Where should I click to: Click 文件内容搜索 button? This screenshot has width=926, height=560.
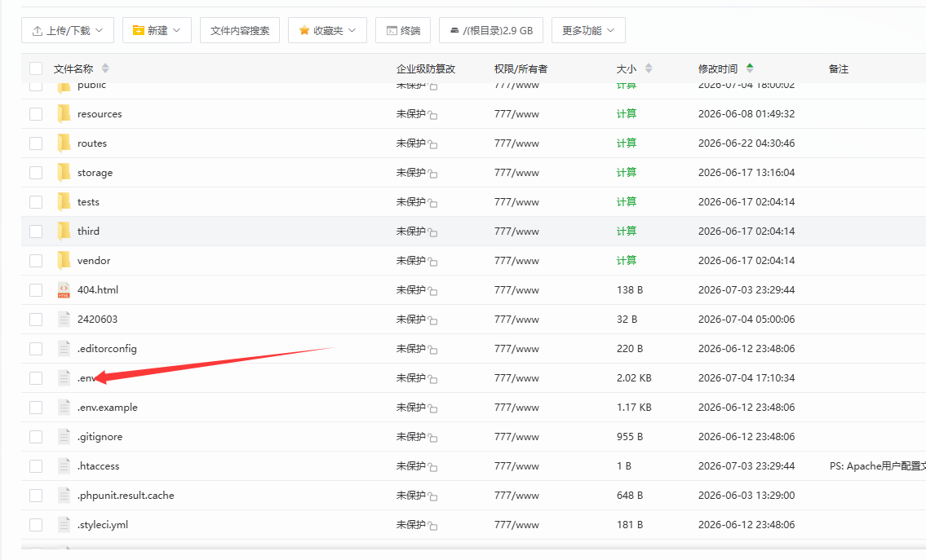(240, 30)
